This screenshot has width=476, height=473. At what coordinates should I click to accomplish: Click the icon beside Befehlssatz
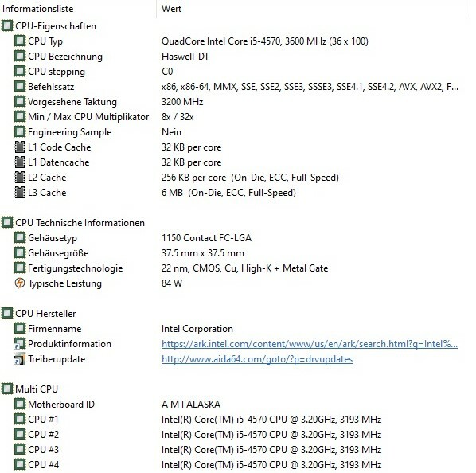coord(20,87)
